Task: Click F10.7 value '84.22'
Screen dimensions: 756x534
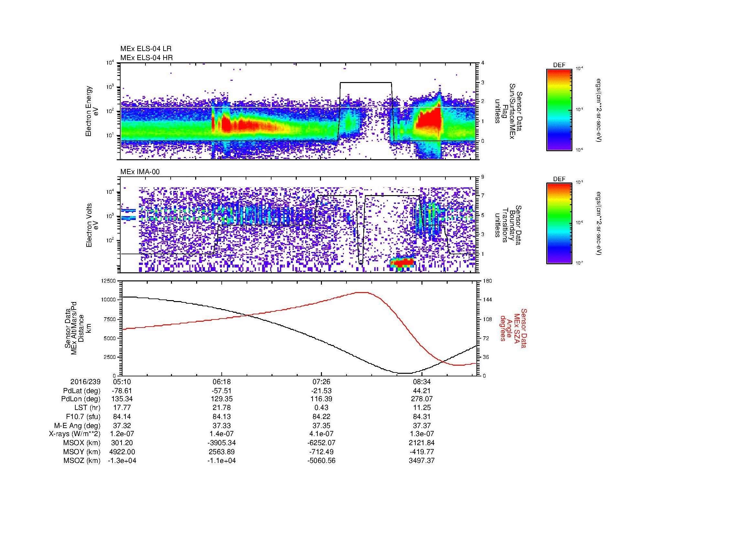Action: pos(321,416)
